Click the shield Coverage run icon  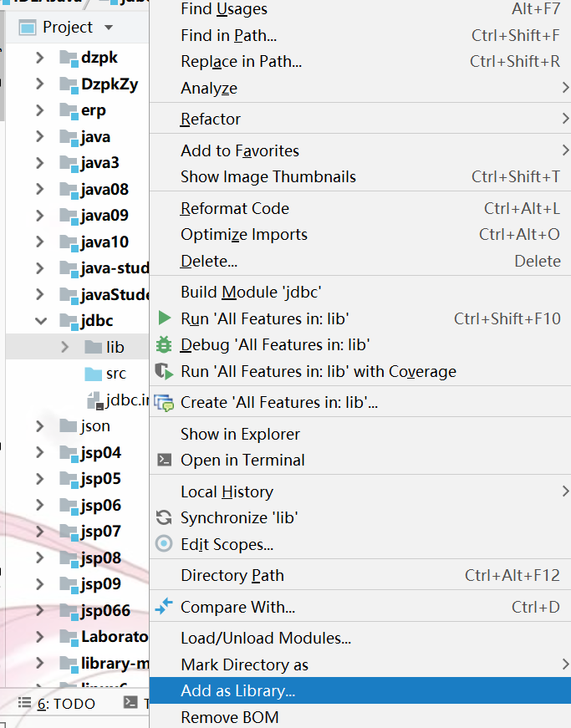(x=164, y=371)
